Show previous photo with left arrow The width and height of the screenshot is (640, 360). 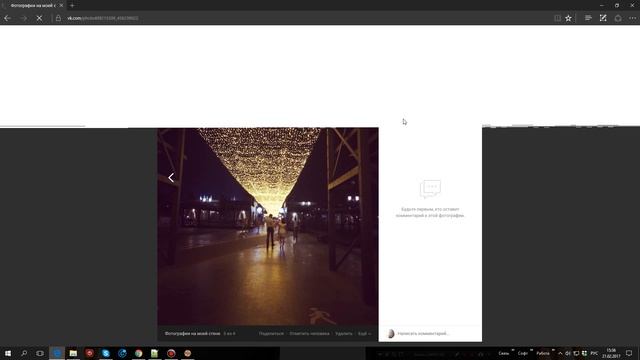[171, 178]
